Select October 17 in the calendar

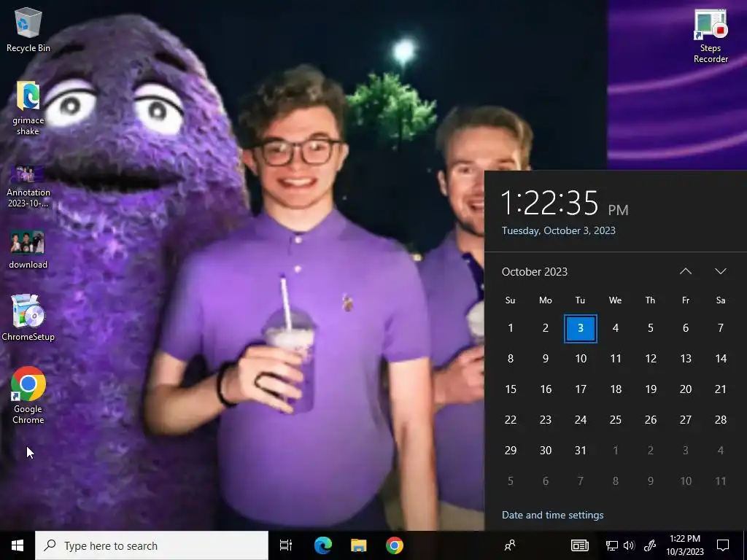coord(580,389)
